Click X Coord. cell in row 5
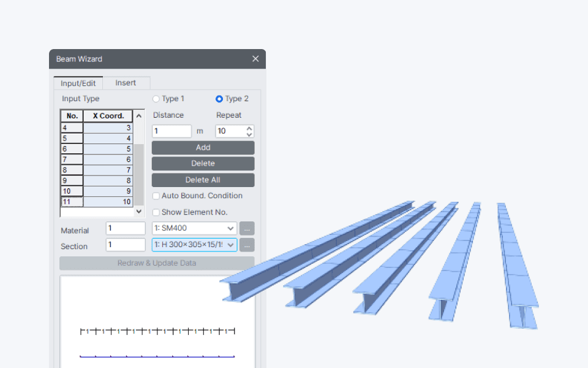Viewport: 588px width, 368px height. [108, 138]
